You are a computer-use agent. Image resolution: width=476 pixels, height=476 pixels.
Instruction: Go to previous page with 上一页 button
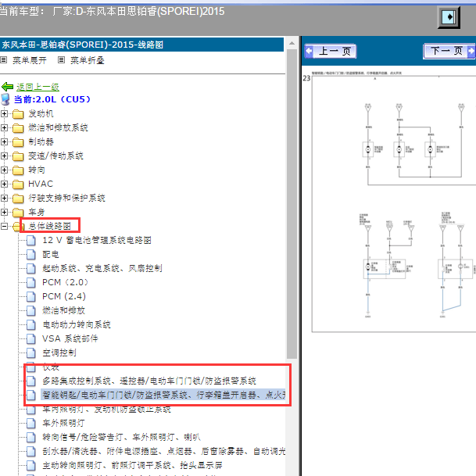click(x=331, y=51)
